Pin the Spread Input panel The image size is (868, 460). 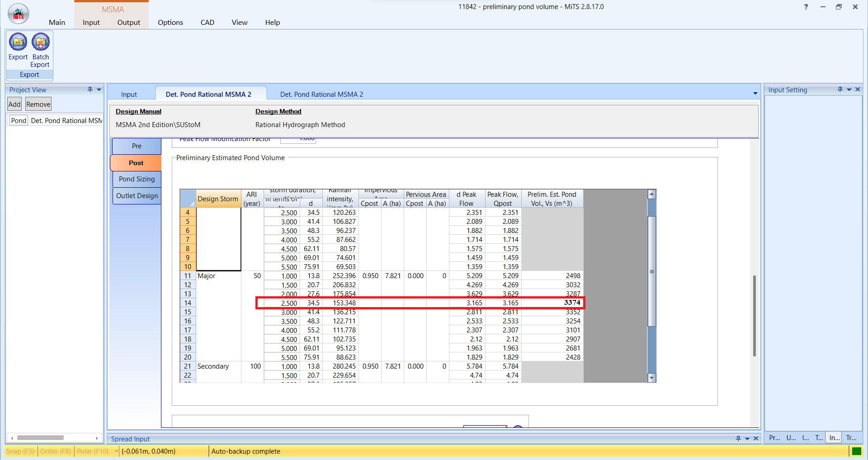738,439
